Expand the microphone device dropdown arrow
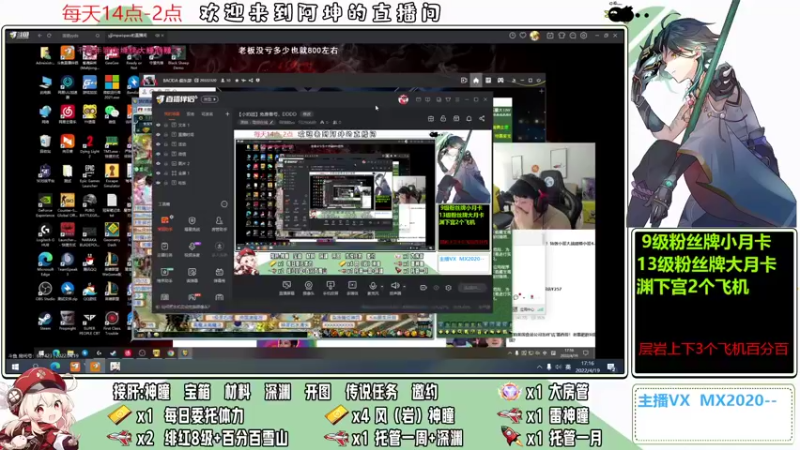Viewport: 800px width, 450px height. (382, 287)
